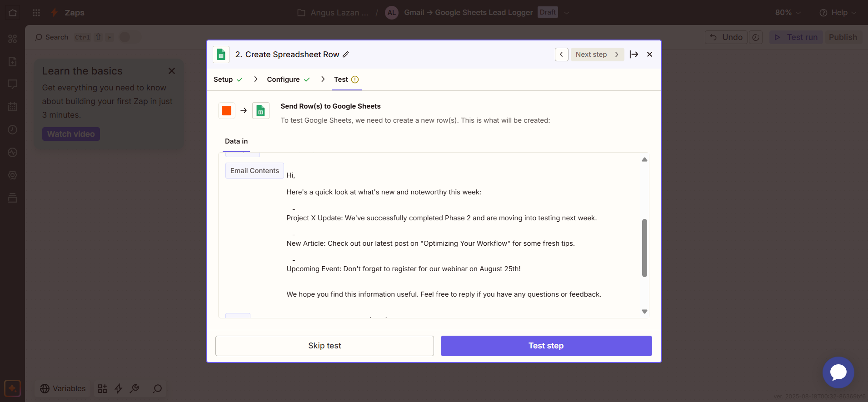Viewport: 868px width, 402px height.
Task: Click the AI copilot sparkle icon
Action: (x=13, y=388)
